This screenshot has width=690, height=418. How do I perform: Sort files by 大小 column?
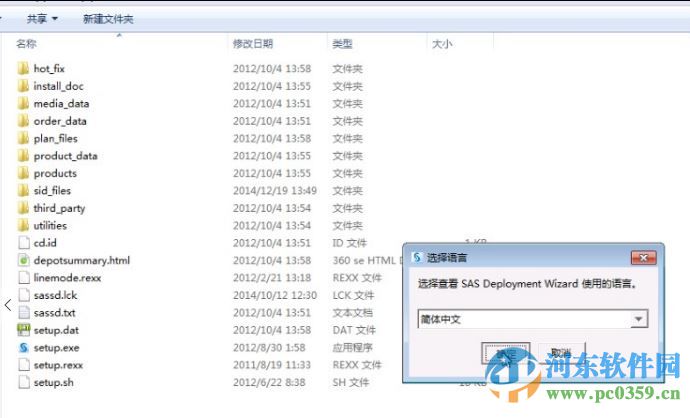[442, 44]
